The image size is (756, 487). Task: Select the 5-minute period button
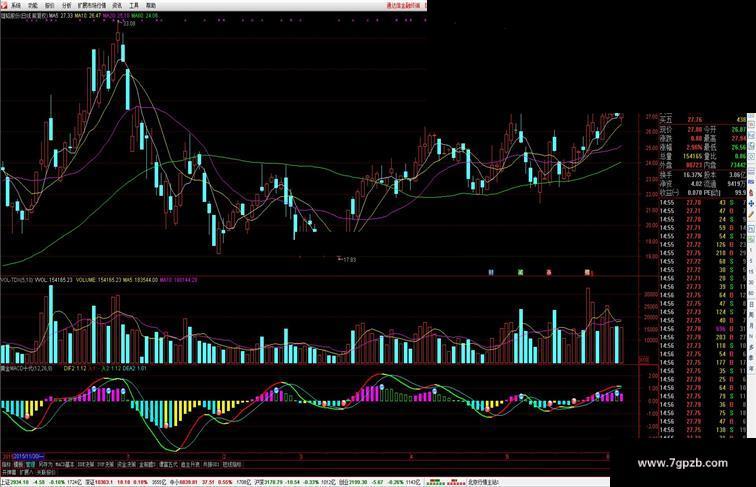point(751,260)
